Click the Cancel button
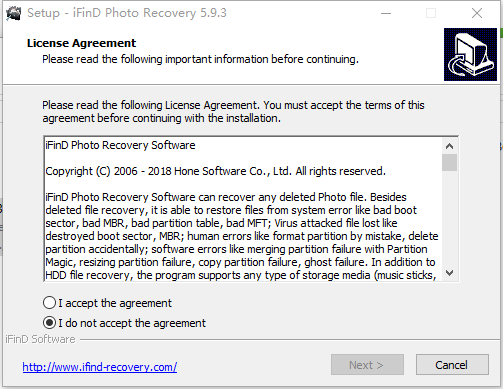 tap(452, 365)
